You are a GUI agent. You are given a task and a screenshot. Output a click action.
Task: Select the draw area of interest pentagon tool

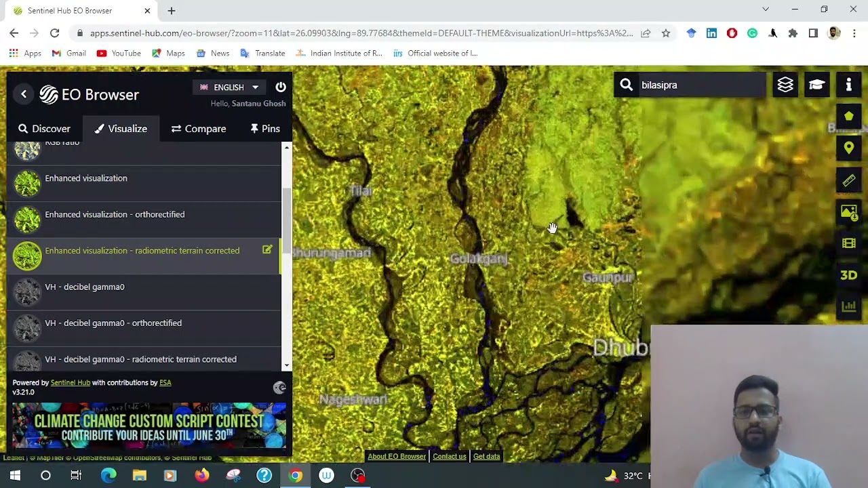[x=848, y=116]
